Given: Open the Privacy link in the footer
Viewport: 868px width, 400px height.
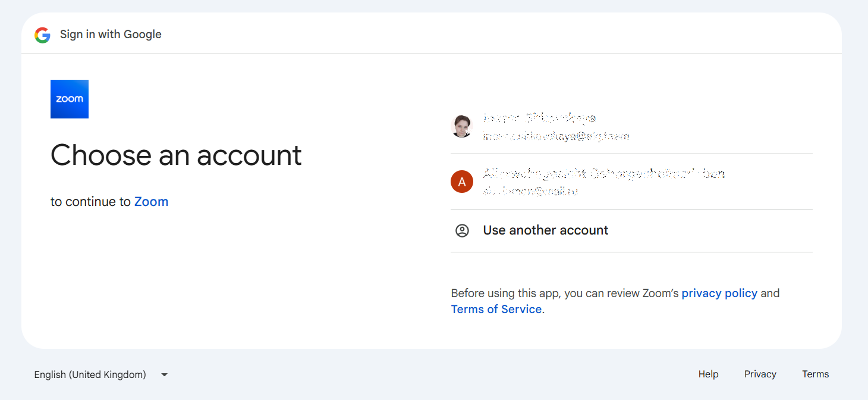Looking at the screenshot, I should coord(760,374).
